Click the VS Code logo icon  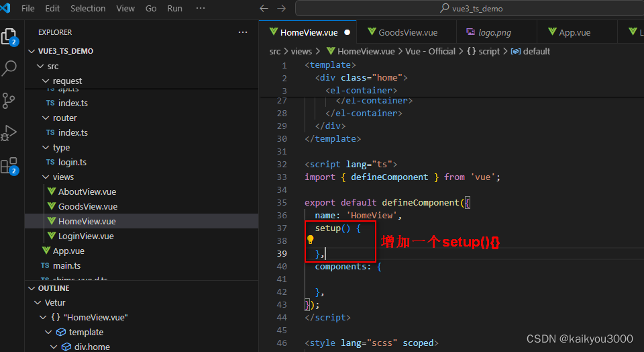pyautogui.click(x=5, y=8)
